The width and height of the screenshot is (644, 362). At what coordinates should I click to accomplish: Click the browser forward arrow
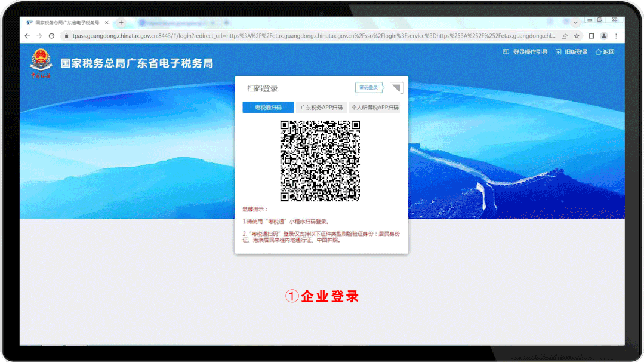pyautogui.click(x=39, y=36)
